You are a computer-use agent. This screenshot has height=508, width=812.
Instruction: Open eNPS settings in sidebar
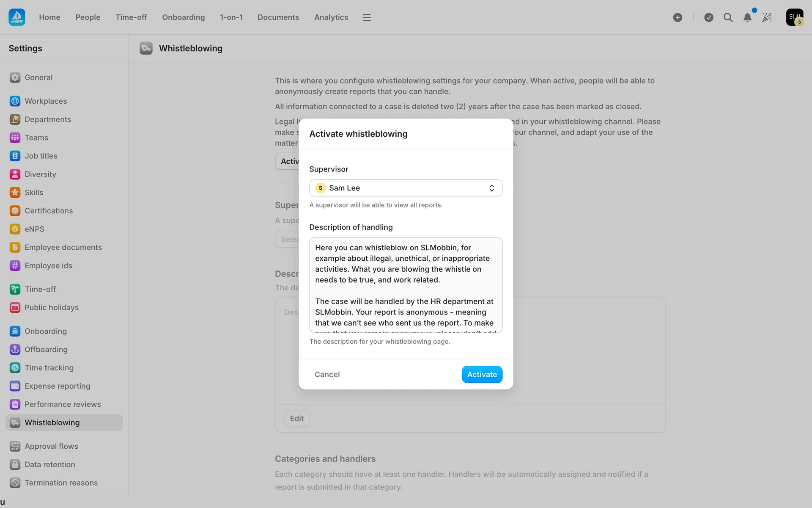click(34, 229)
